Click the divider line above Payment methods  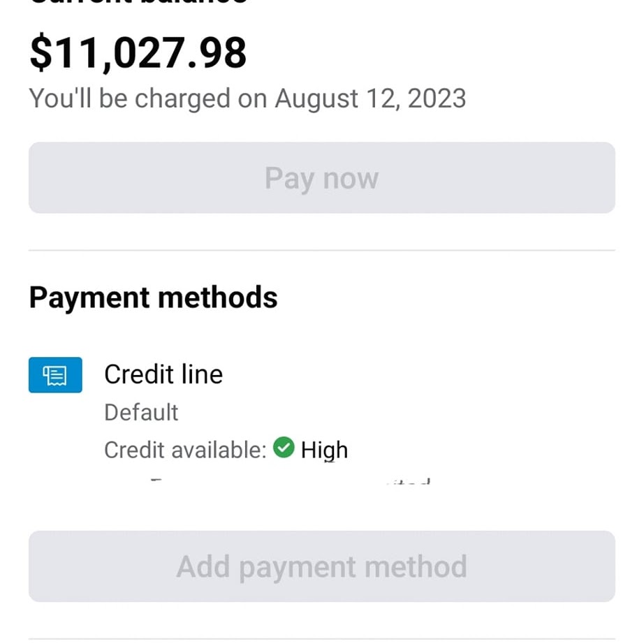pos(321,250)
